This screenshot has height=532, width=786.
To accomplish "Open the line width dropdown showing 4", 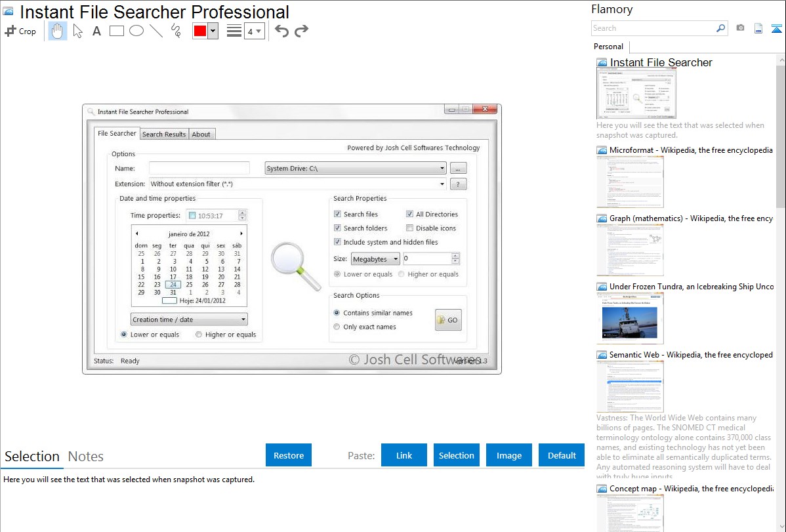I will coord(254,31).
